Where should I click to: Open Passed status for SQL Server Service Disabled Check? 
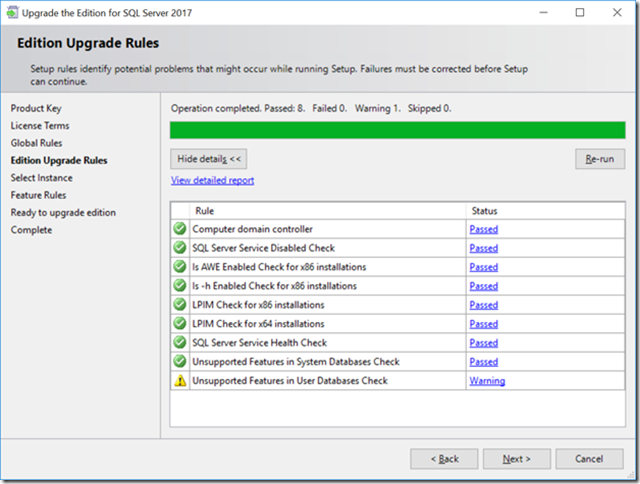coord(484,248)
